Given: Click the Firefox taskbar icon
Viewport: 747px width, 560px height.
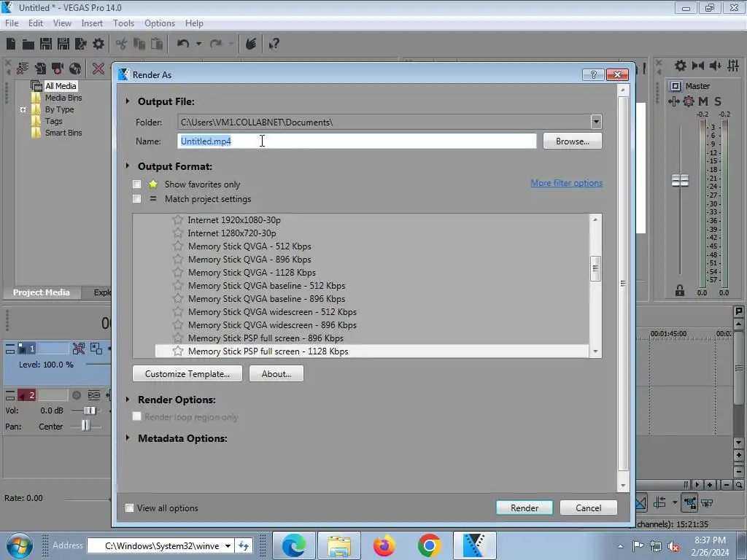Looking at the screenshot, I should click(384, 545).
